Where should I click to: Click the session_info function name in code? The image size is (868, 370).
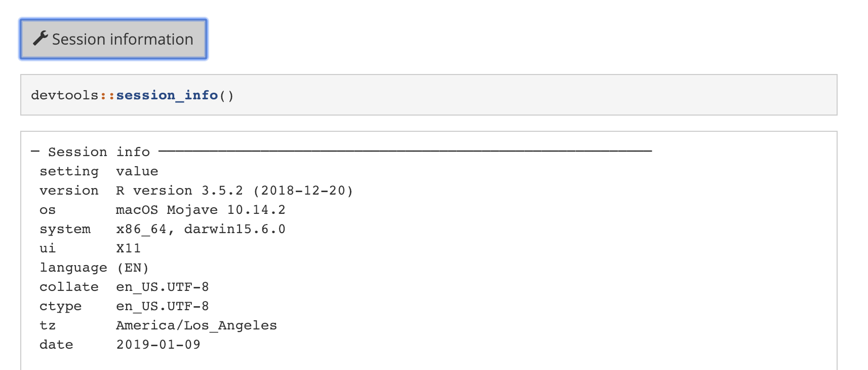[167, 95]
